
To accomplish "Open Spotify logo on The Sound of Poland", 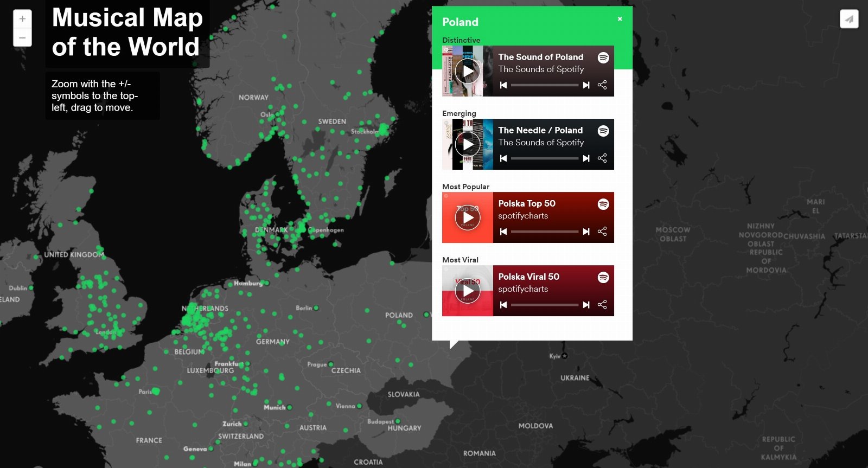I will pyautogui.click(x=603, y=57).
